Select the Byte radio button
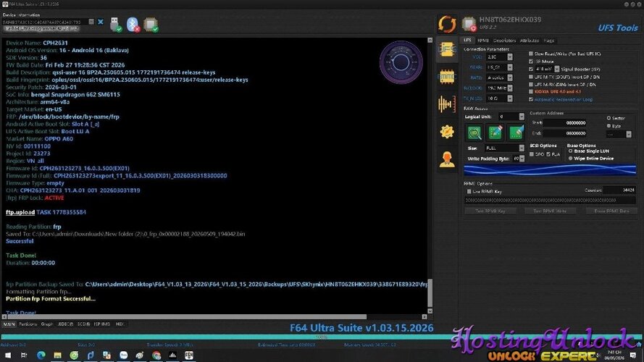The image size is (644, 362). pos(609,126)
